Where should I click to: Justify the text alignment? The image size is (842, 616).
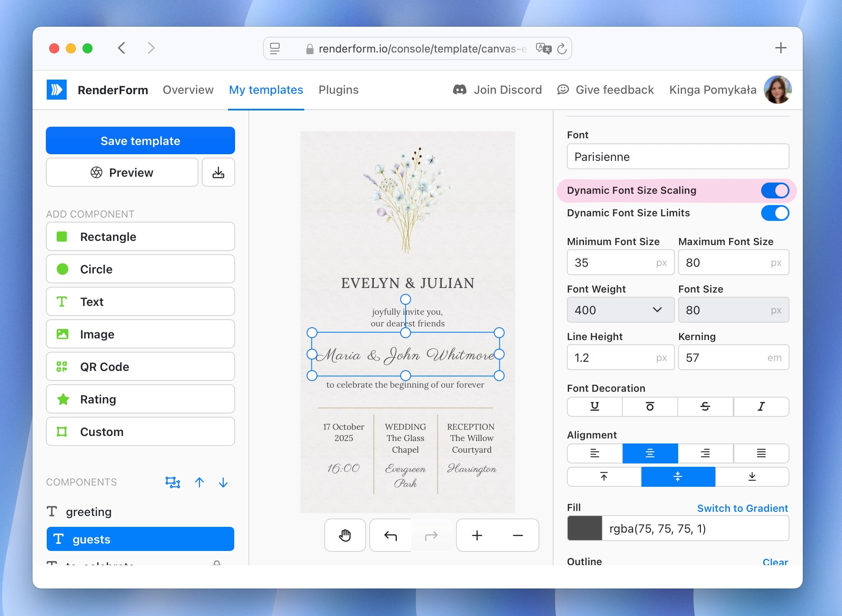point(761,453)
